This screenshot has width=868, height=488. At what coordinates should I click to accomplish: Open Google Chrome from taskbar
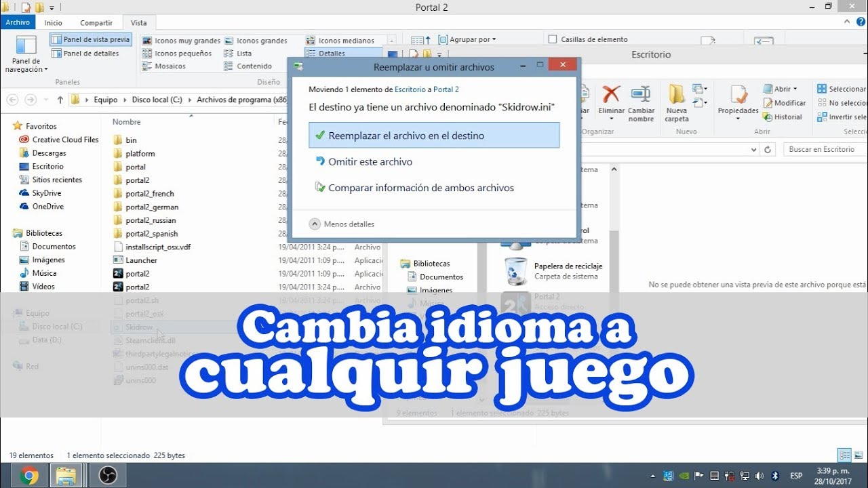28,475
